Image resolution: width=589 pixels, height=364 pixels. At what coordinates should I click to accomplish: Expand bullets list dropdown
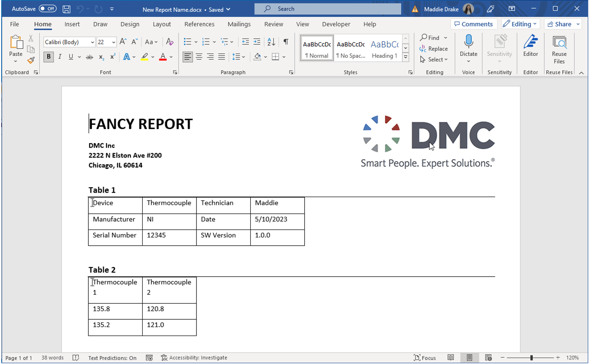(196, 42)
